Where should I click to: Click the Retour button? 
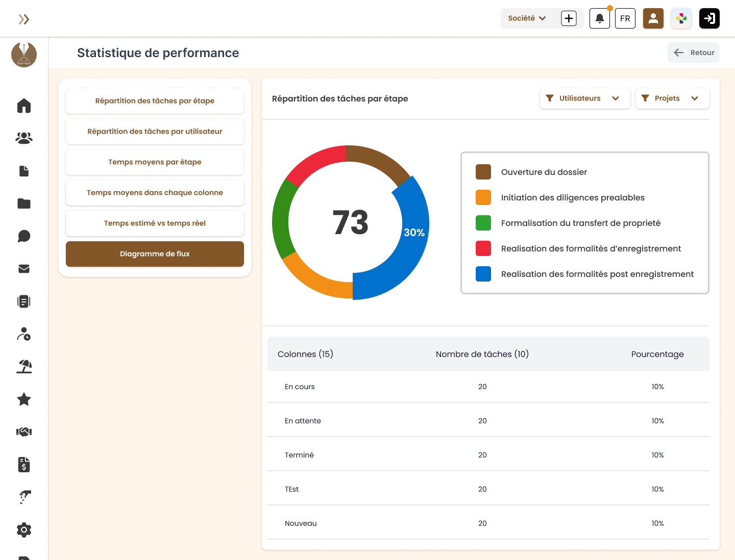(694, 53)
